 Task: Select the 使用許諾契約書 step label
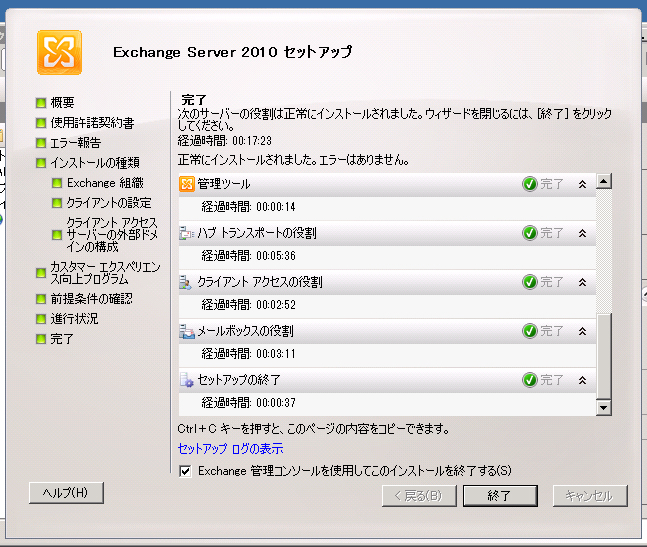coord(92,123)
